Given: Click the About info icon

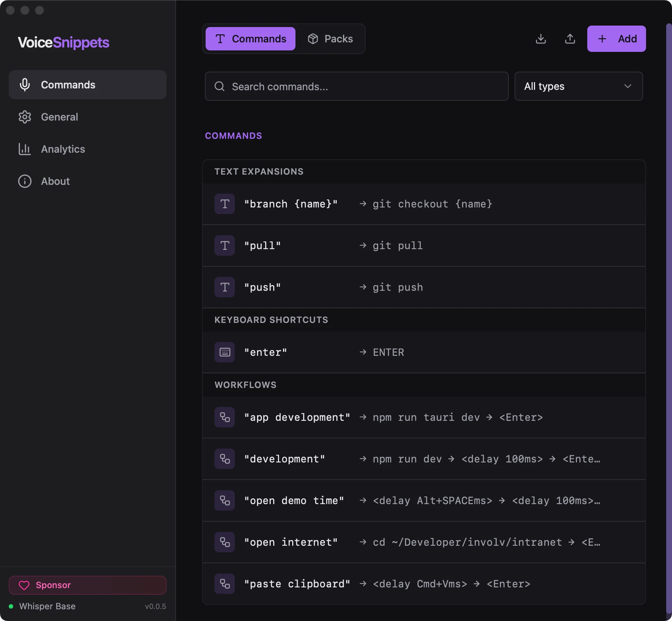Looking at the screenshot, I should tap(25, 181).
